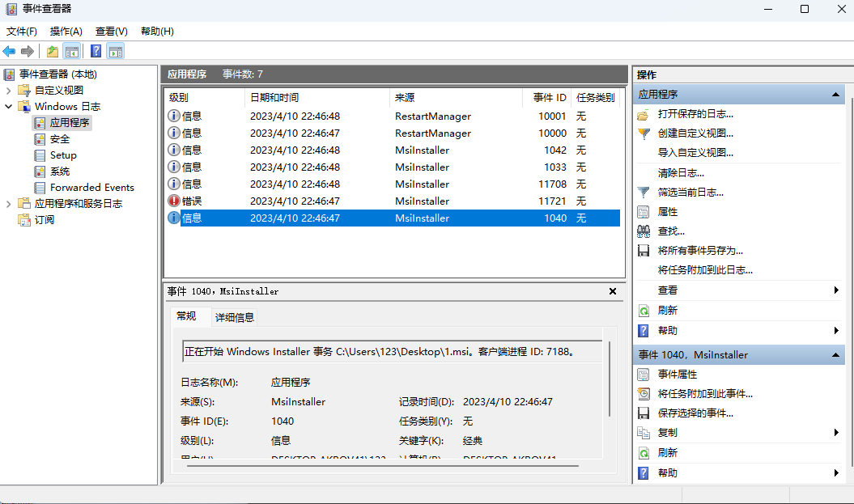The height and width of the screenshot is (504, 854).
Task: Click the event details vertical scrollbar
Action: tap(610, 379)
